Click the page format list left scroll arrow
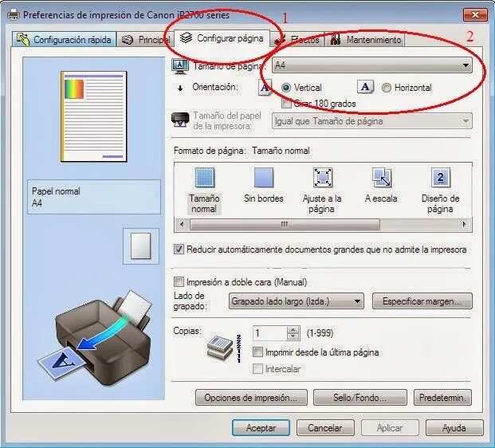 (182, 225)
